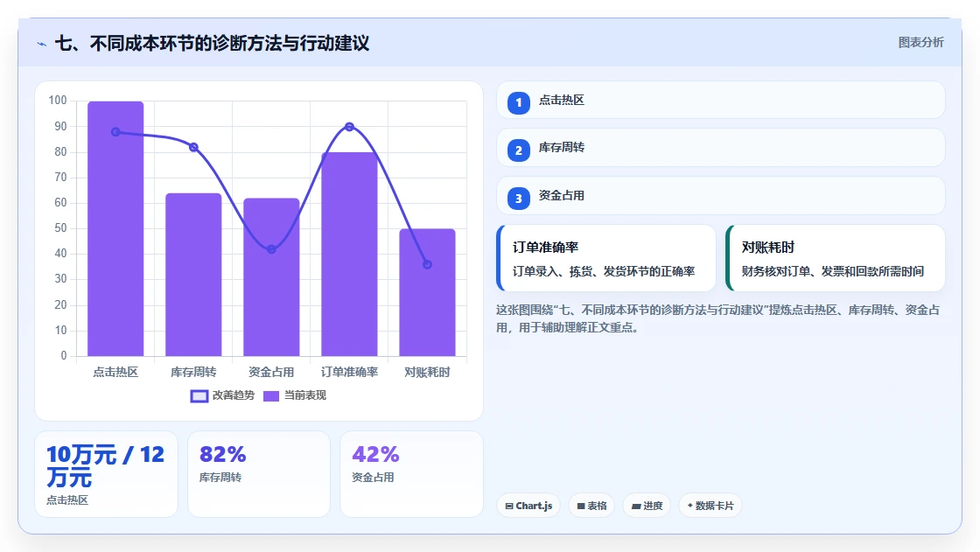This screenshot has width=980, height=552.
Task: Click the 点击热区 bar in chart
Action: coord(115,229)
